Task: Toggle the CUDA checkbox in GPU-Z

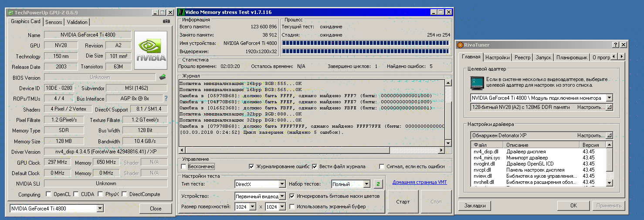Action: (76, 194)
